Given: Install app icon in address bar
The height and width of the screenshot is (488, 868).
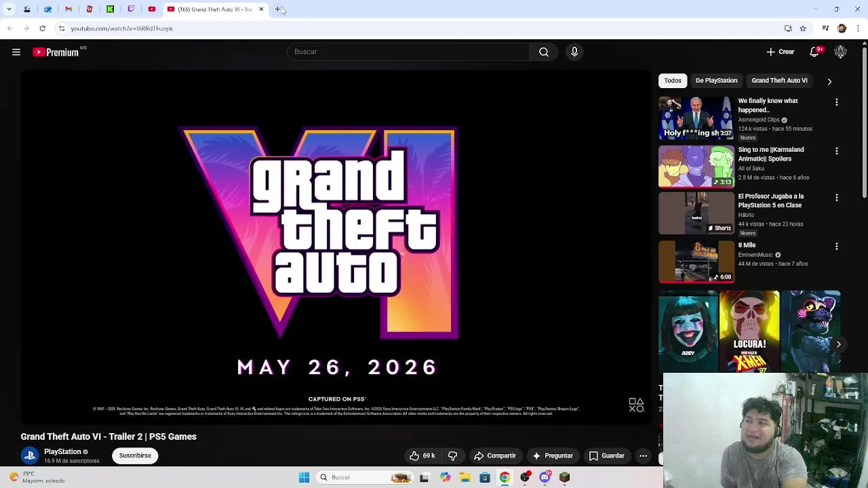Looking at the screenshot, I should point(788,28).
